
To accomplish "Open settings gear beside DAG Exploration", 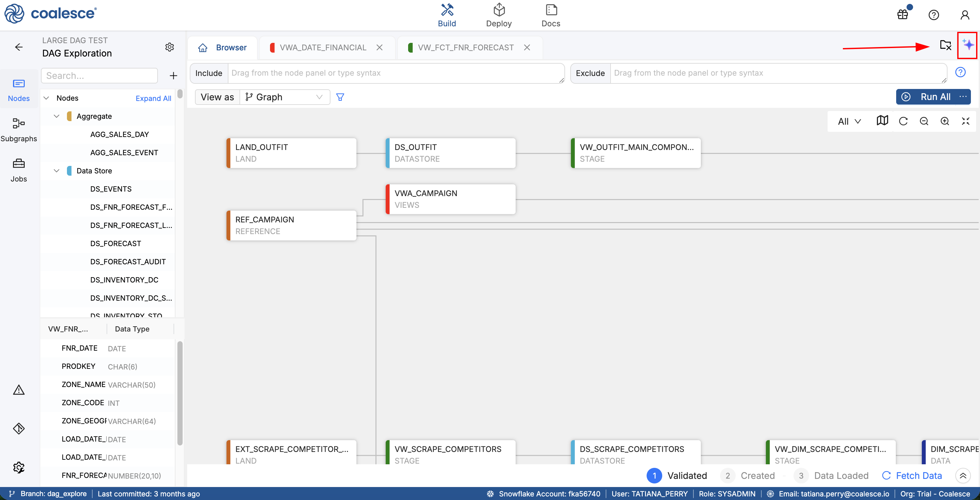I will (x=170, y=47).
